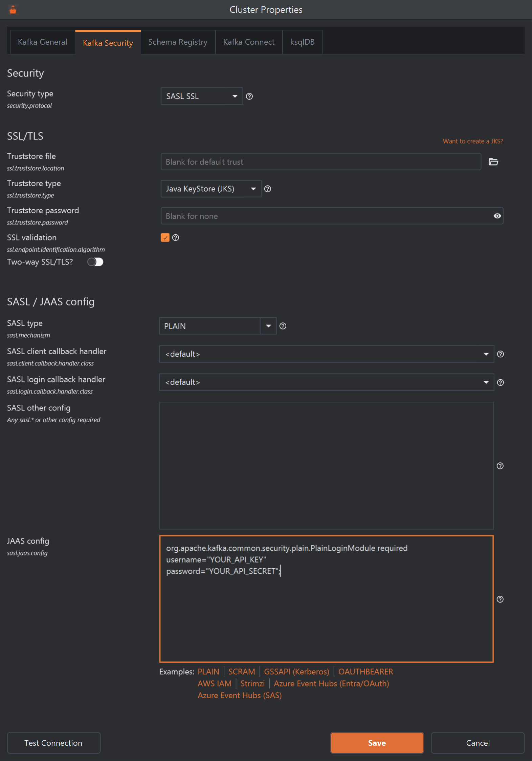Click inside the SASL other config text area
The height and width of the screenshot is (761, 532).
[327, 466]
